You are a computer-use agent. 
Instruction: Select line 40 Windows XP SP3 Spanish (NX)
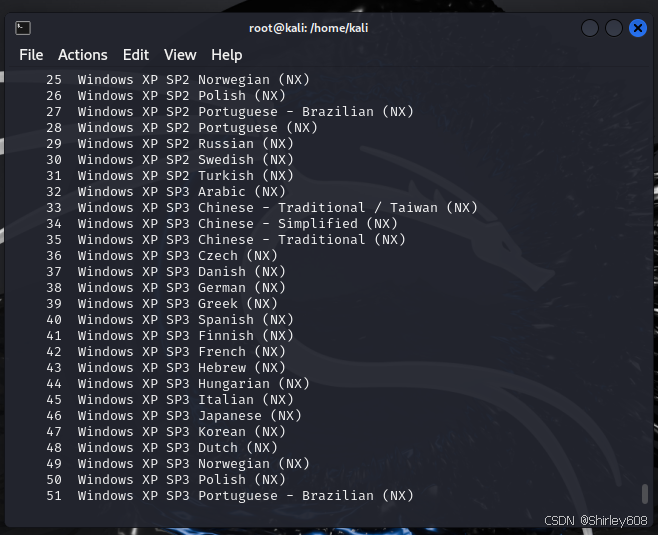(x=170, y=320)
